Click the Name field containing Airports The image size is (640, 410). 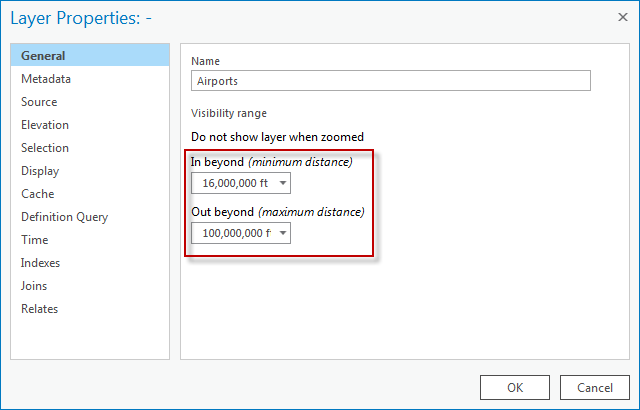[x=390, y=81]
